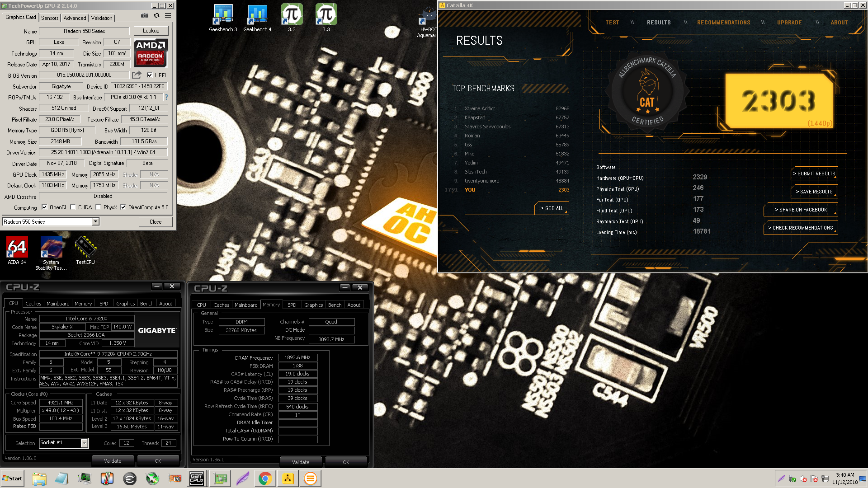868x488 pixels.
Task: Open File Explorer from the taskbar
Action: click(39, 479)
